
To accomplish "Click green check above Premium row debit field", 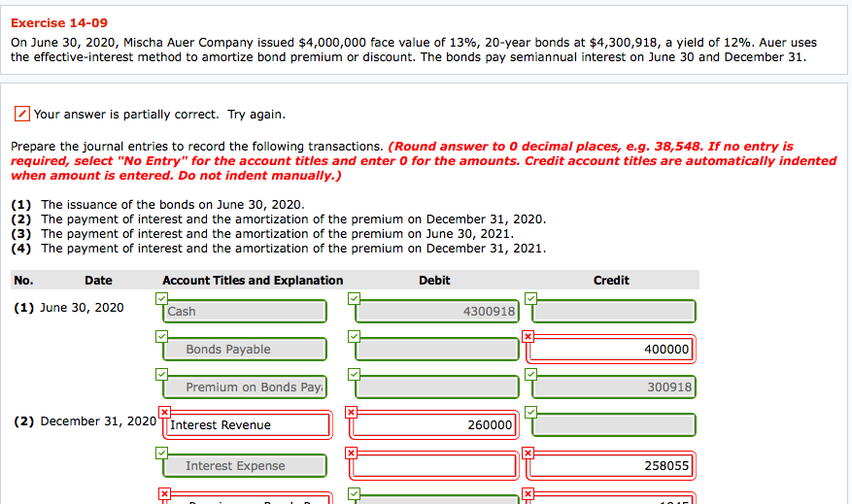I will (354, 374).
